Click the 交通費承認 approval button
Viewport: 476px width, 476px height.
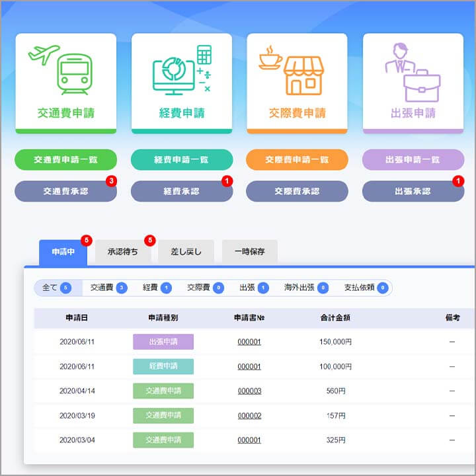pos(65,191)
